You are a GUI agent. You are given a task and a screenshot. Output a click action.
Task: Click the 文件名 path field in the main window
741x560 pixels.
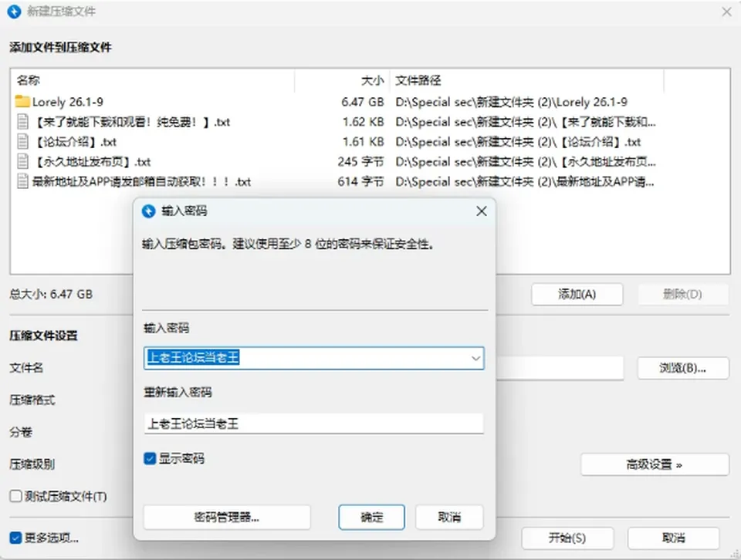pyautogui.click(x=560, y=368)
